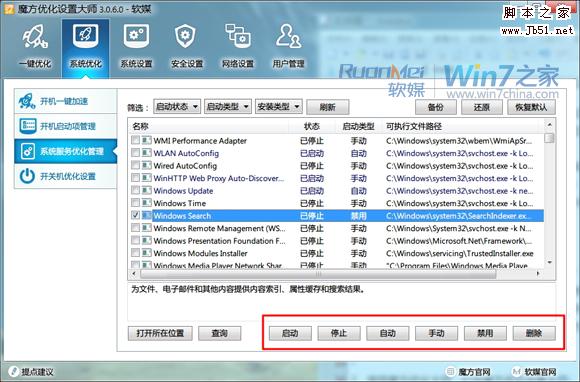Click 已启动 status in Windows Update row
The height and width of the screenshot is (382, 580).
click(312, 191)
